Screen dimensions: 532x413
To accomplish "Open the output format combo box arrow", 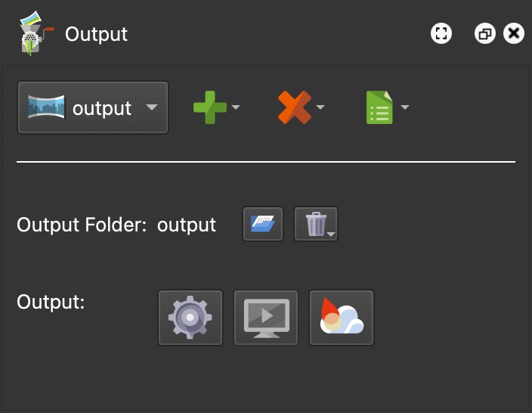I will pyautogui.click(x=152, y=107).
